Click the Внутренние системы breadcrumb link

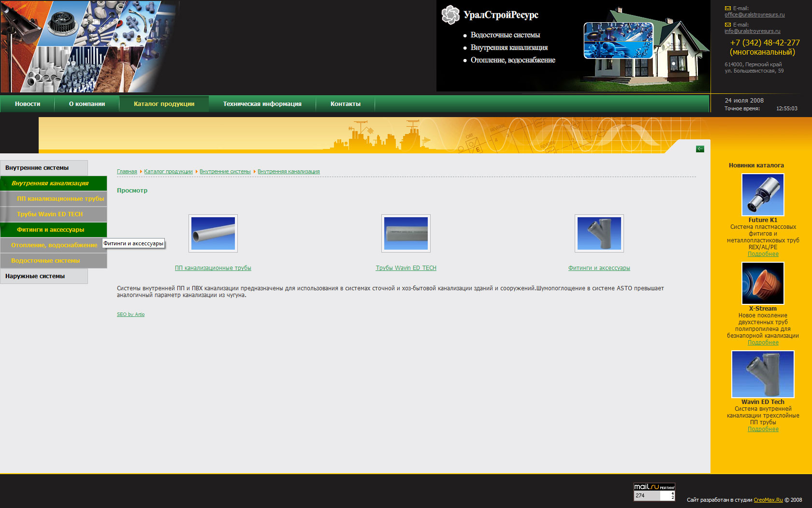pos(225,172)
